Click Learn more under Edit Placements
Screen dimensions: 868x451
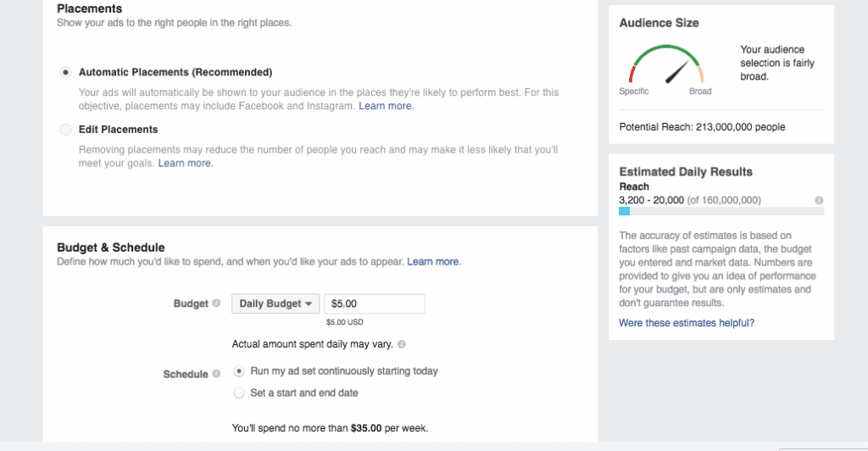tap(185, 164)
